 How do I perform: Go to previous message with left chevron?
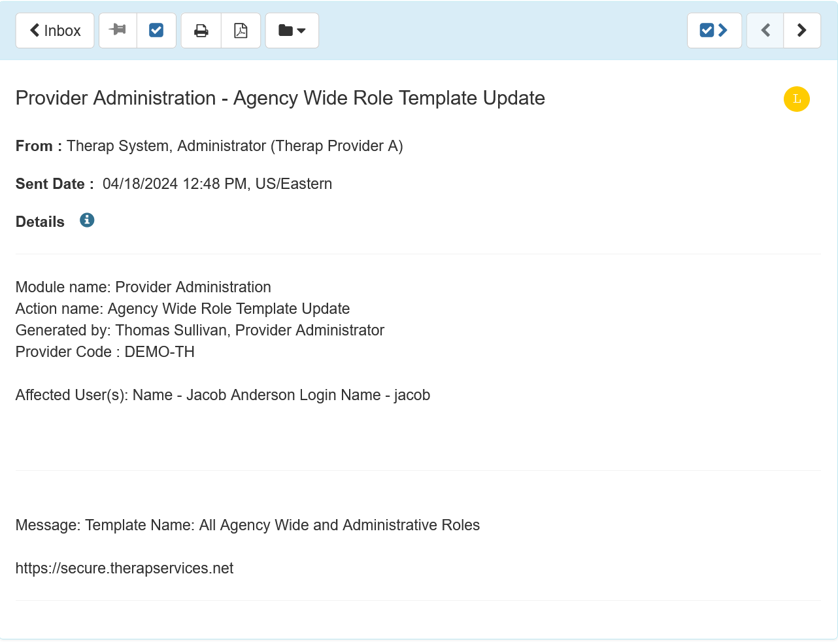(x=765, y=31)
